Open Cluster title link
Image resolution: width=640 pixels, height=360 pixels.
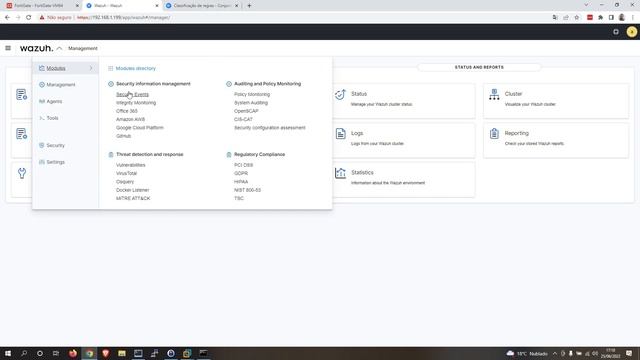(513, 94)
